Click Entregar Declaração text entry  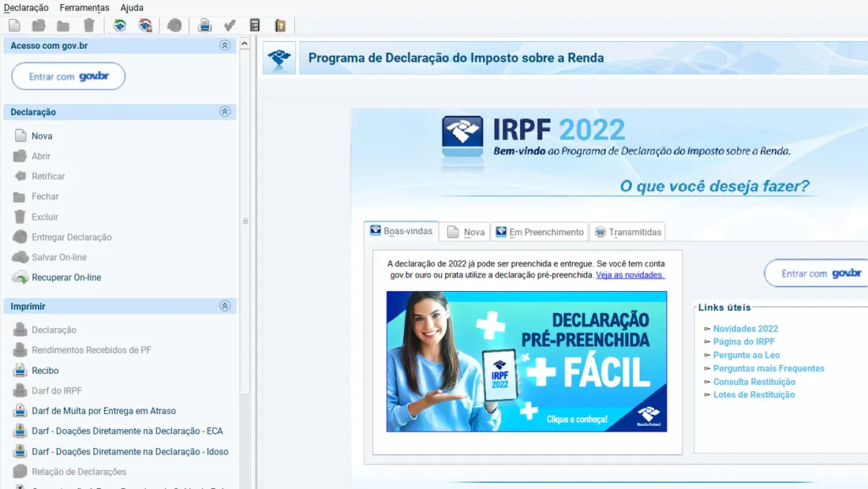pos(71,237)
